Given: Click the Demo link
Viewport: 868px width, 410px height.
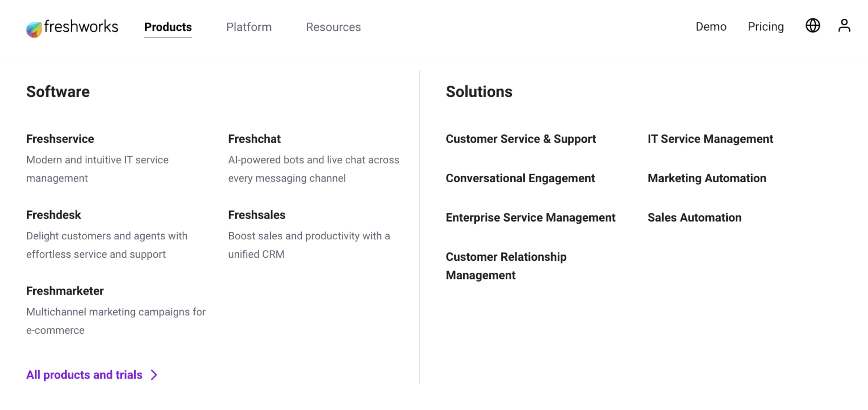Looking at the screenshot, I should tap(711, 26).
